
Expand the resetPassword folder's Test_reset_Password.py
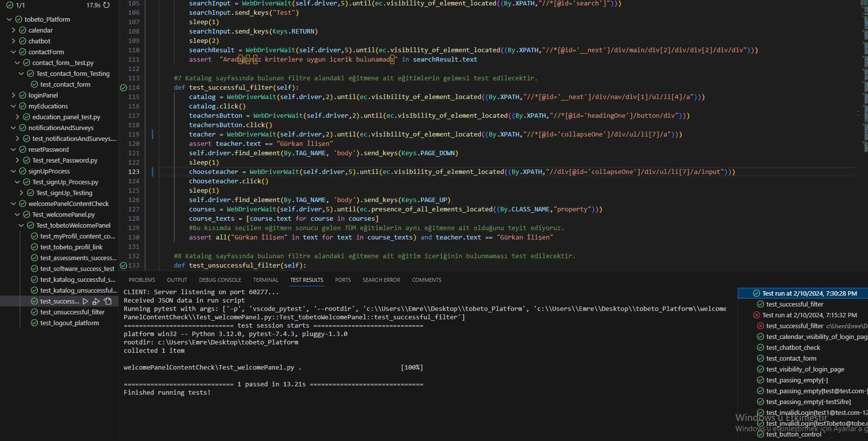tap(17, 160)
